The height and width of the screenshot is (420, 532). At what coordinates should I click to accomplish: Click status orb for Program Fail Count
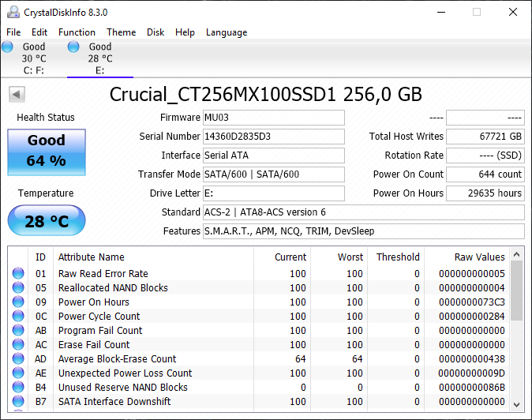(x=18, y=330)
